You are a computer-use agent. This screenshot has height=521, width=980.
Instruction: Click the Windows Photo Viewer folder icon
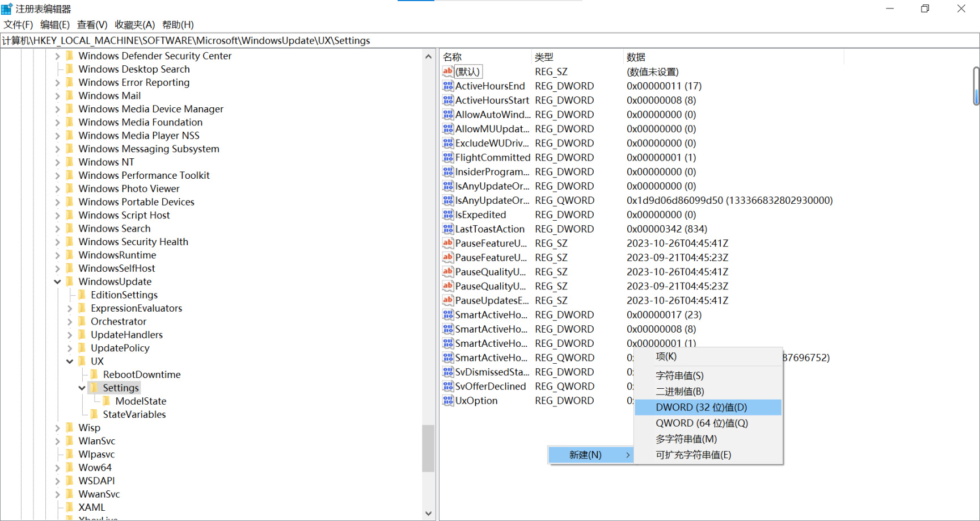(x=70, y=188)
